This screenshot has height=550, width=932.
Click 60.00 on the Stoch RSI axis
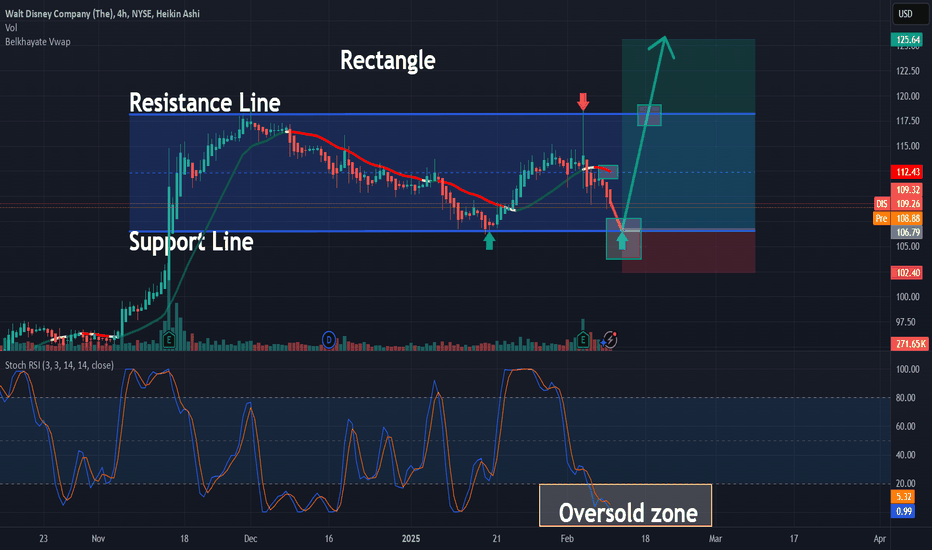(x=905, y=426)
